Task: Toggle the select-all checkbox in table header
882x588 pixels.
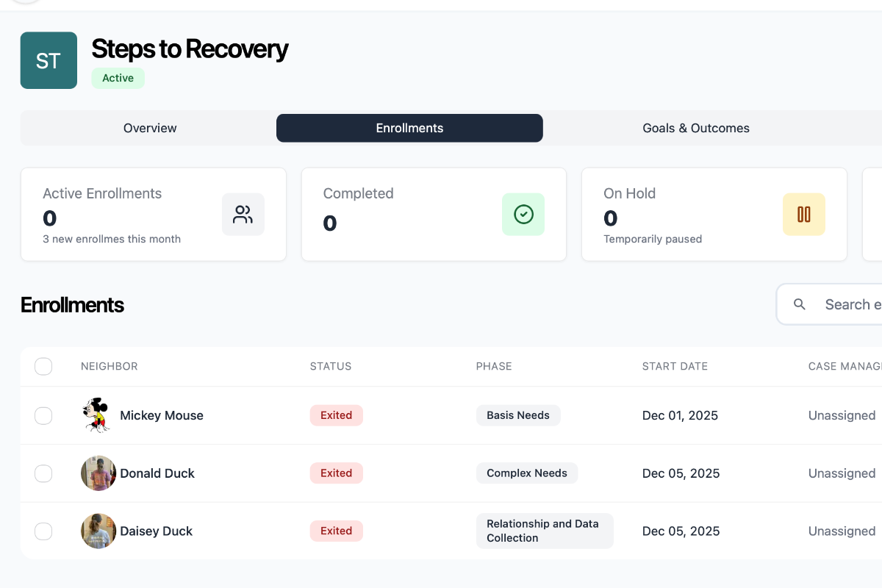Action: [x=43, y=366]
